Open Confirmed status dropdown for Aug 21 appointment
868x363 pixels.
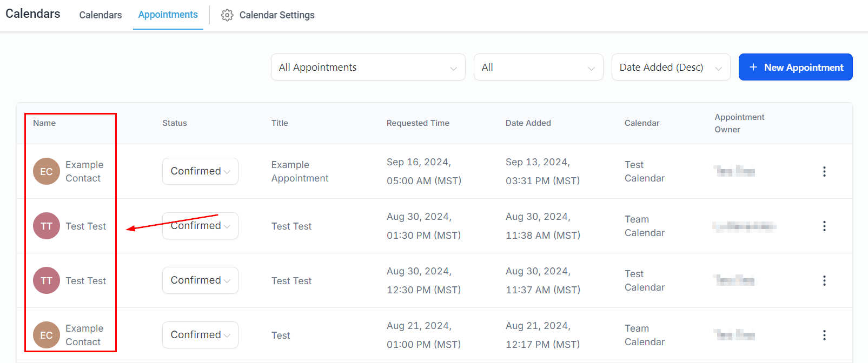[200, 335]
